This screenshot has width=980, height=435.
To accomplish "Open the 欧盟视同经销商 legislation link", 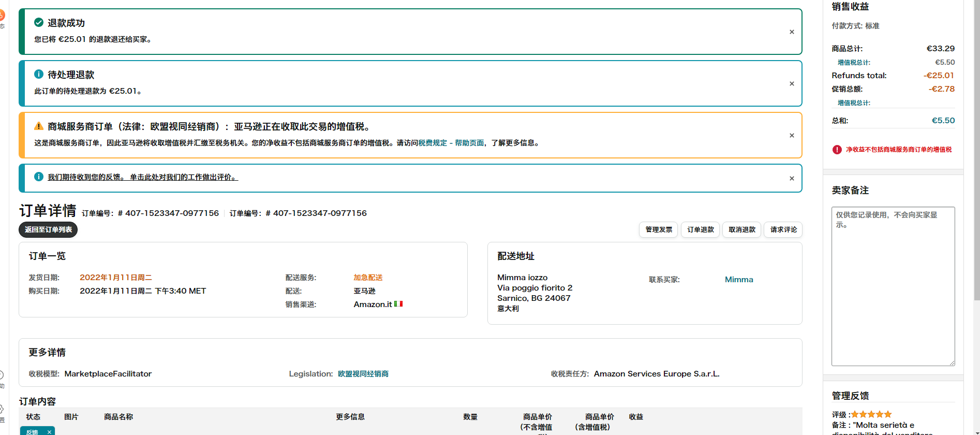I will pos(363,374).
